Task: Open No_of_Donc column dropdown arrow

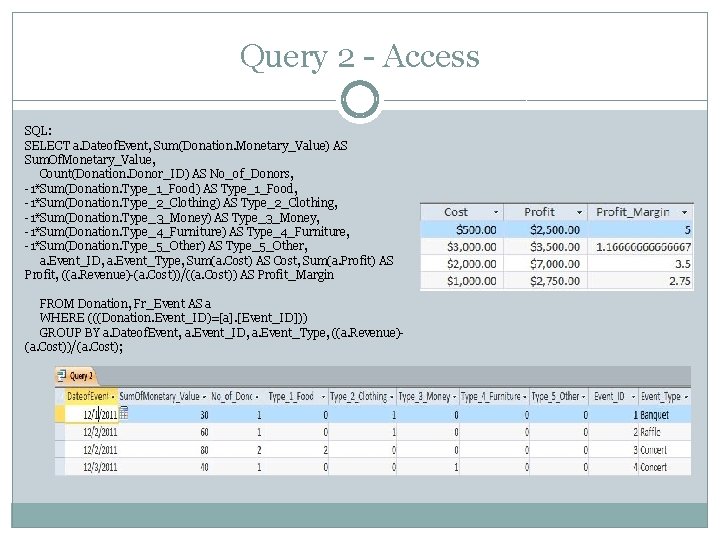Action: coord(257,397)
